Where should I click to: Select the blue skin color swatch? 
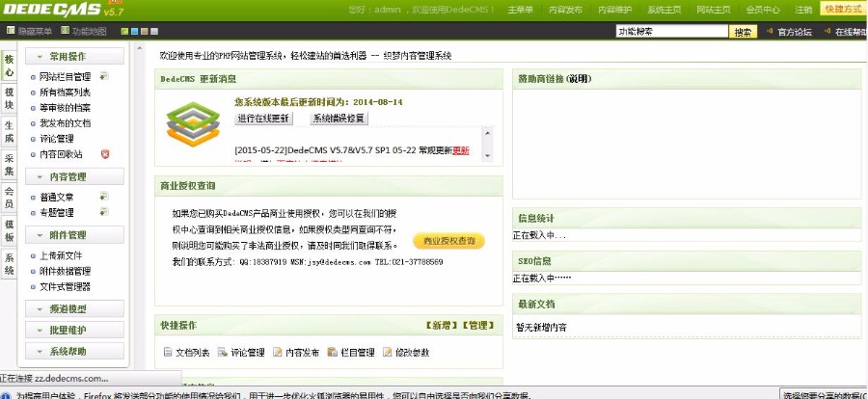pos(134,32)
